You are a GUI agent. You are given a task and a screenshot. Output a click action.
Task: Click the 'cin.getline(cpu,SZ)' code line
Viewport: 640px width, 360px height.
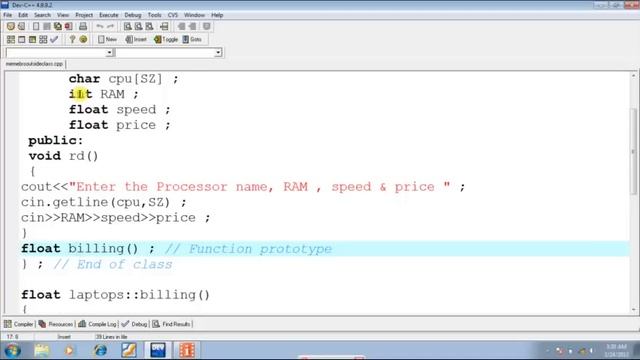pos(104,202)
